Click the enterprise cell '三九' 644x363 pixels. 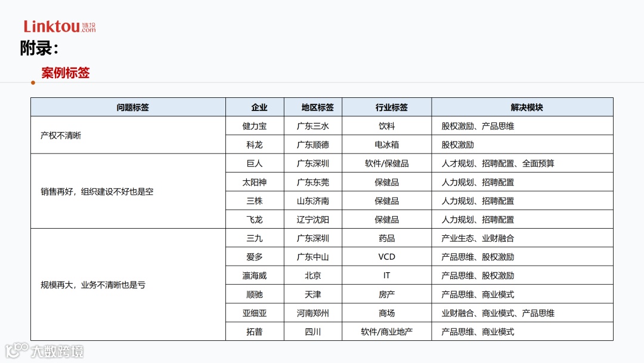255,238
